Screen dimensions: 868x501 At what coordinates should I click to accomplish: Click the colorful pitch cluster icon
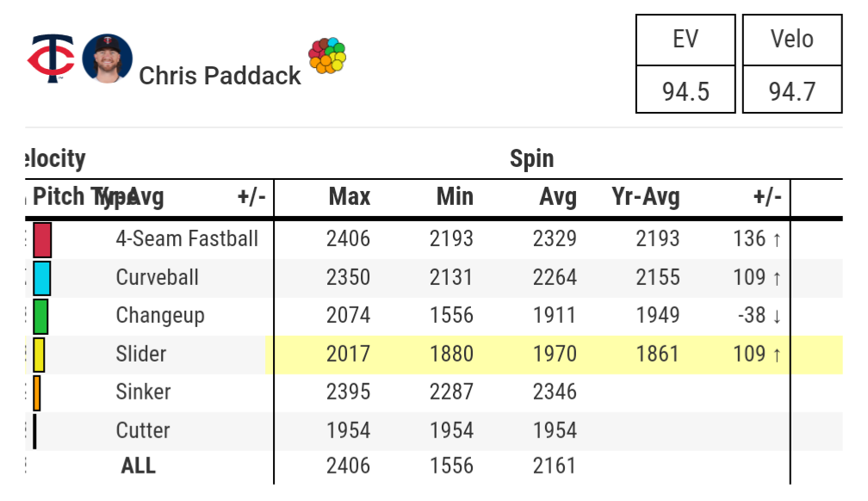(327, 56)
